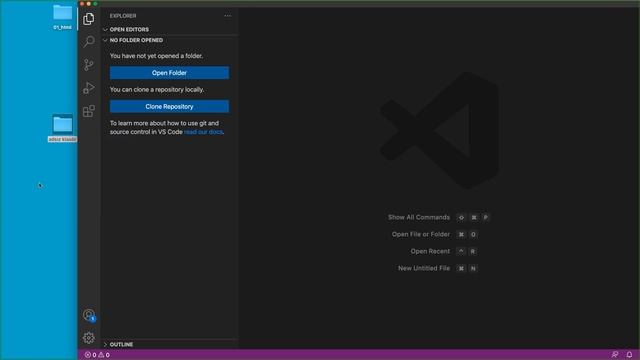Click the 'You can clone a repository locally.' text
The width and height of the screenshot is (640, 360).
pyautogui.click(x=157, y=89)
